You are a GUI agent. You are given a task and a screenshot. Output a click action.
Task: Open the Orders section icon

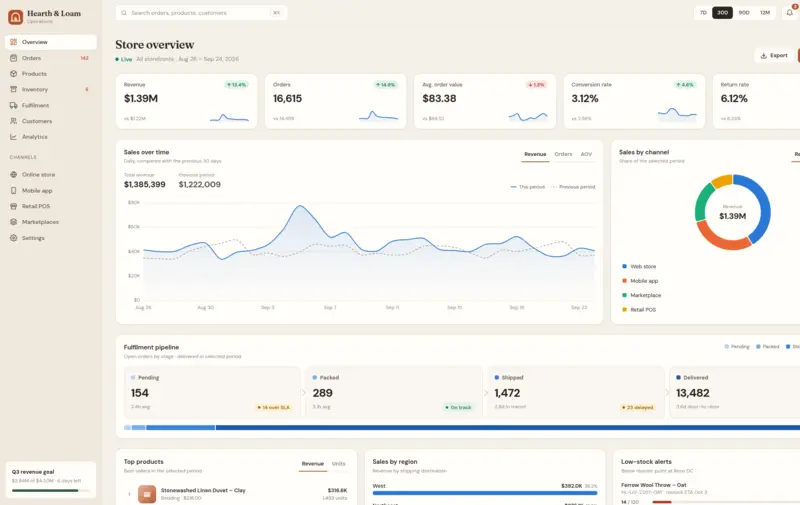point(13,58)
